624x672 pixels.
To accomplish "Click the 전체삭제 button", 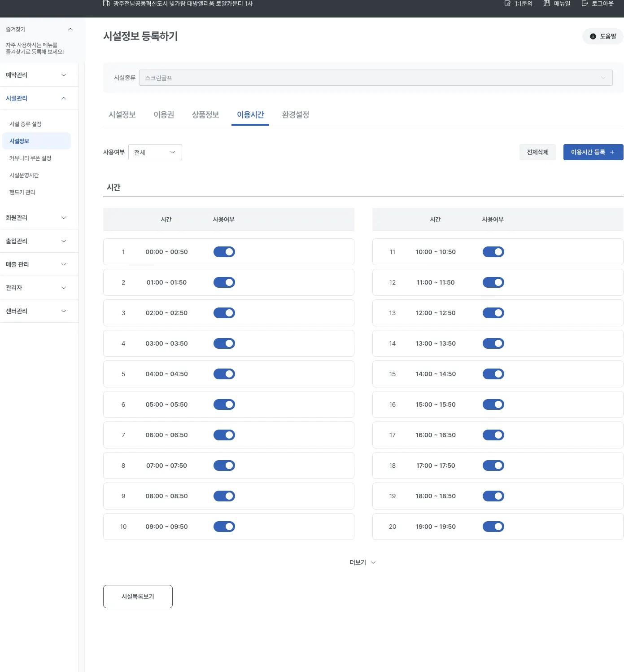I will (x=537, y=152).
